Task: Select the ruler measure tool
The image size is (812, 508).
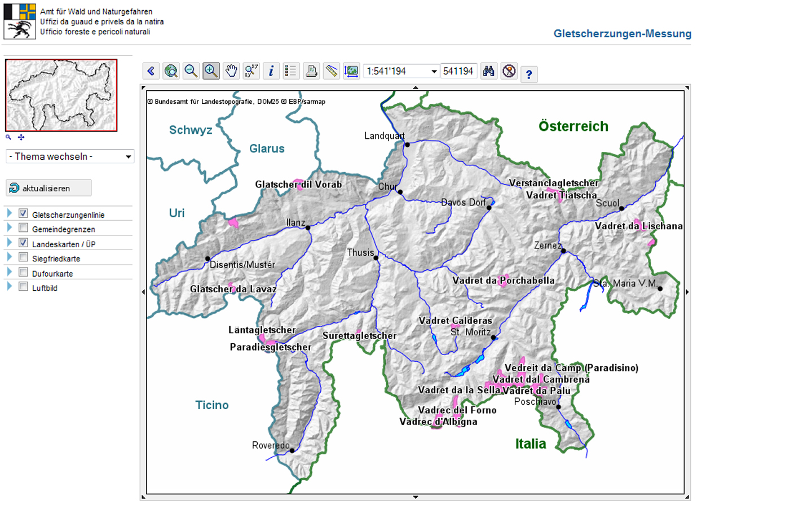Action: (x=332, y=71)
